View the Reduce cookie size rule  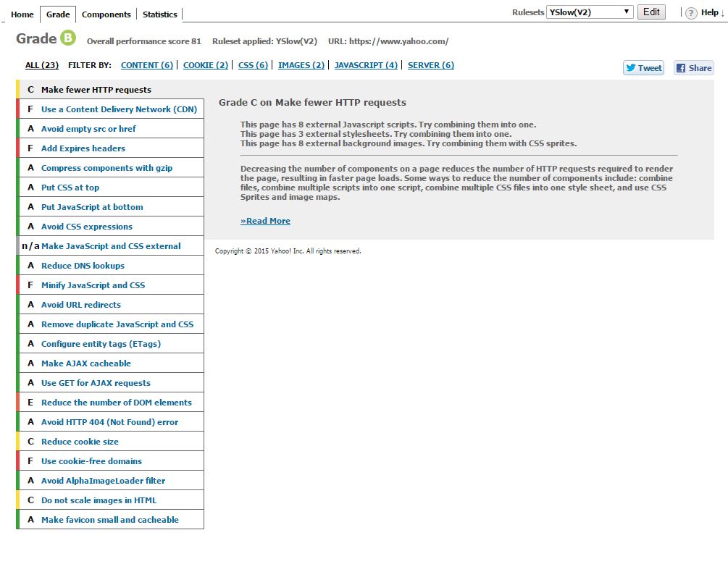coord(111,441)
